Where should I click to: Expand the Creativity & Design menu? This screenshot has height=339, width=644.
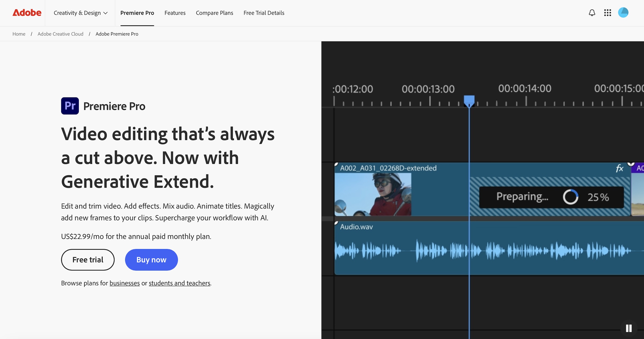coord(80,13)
